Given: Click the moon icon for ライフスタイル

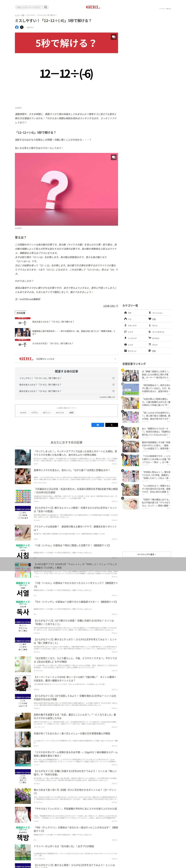Looking at the screenshot, I should 150,332.
